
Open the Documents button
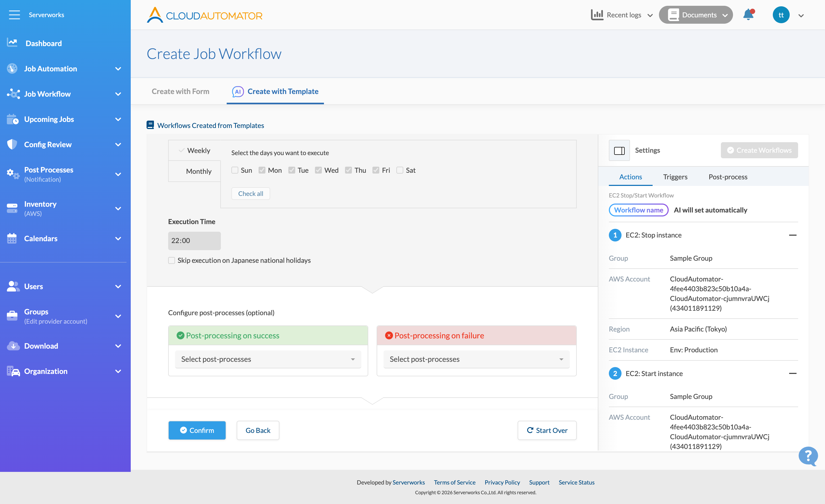[x=696, y=15]
